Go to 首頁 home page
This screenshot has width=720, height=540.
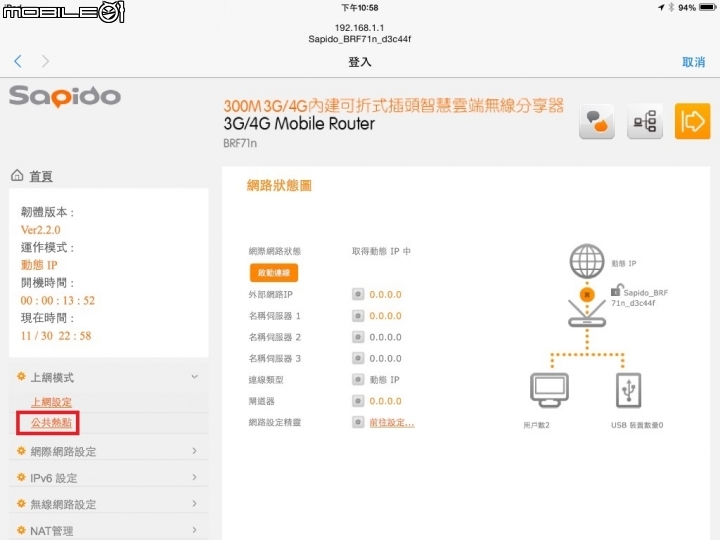click(x=41, y=176)
